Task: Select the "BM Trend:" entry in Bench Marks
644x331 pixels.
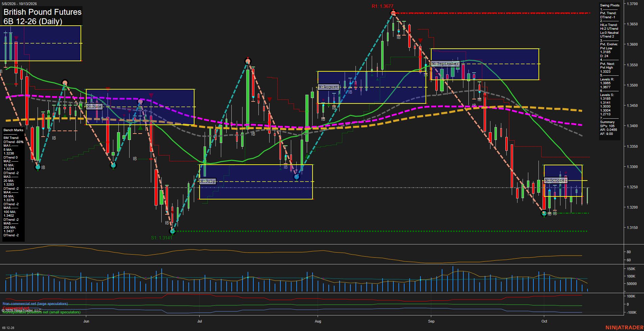Action: (11, 138)
